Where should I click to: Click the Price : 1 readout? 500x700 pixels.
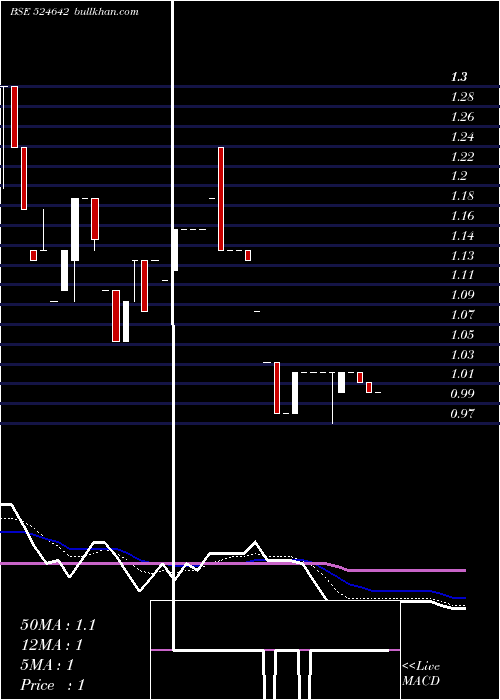(52, 685)
